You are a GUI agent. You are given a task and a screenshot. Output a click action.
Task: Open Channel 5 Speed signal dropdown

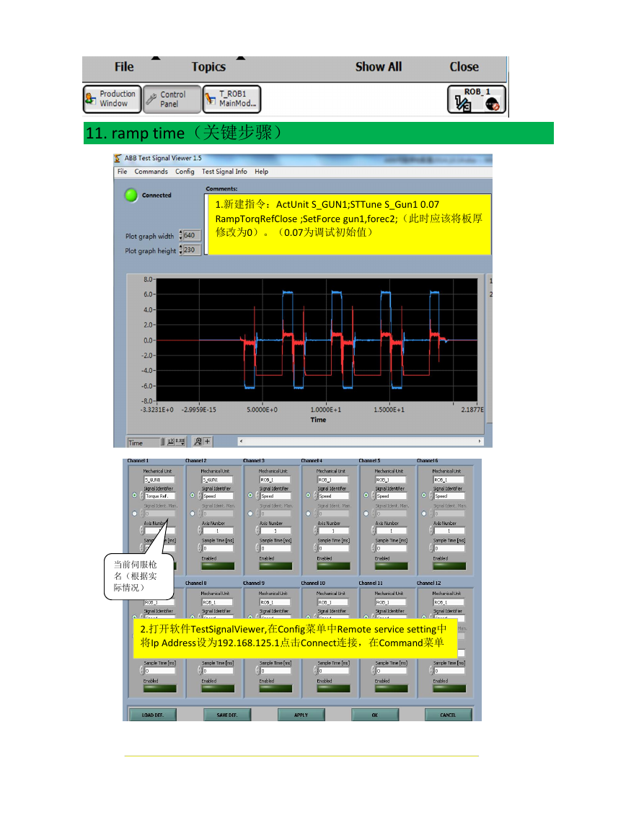392,496
